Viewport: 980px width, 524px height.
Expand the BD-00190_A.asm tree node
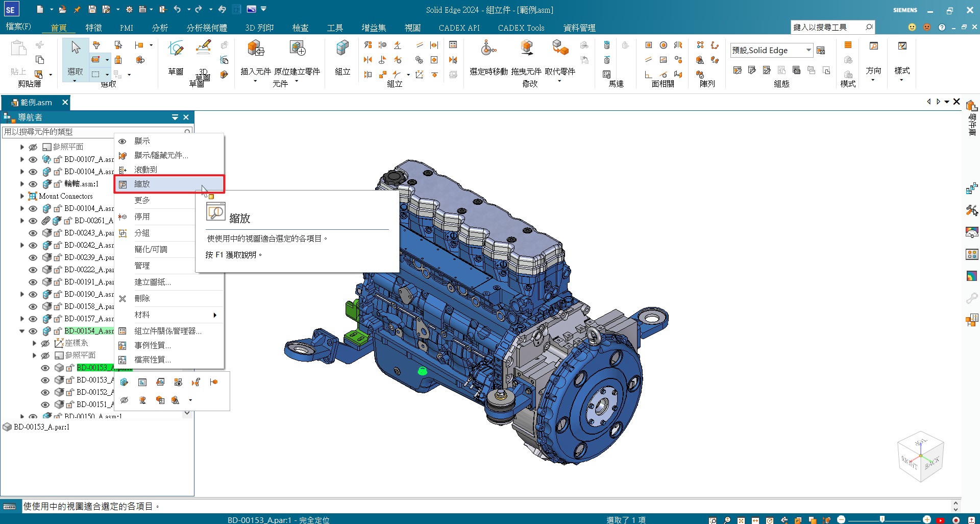click(x=22, y=294)
